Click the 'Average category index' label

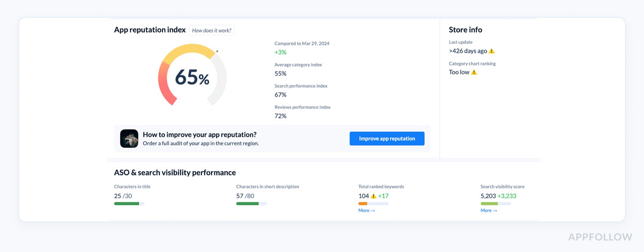[298, 65]
